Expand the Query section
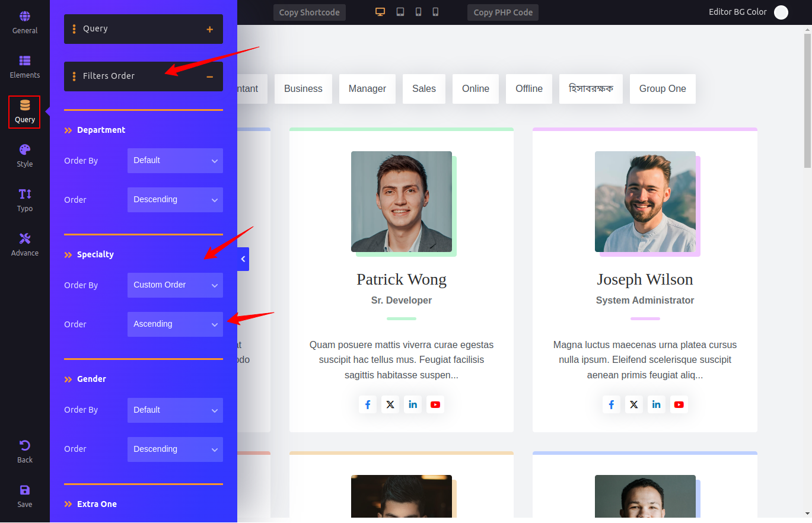Screen dimensions: 812x523 pyautogui.click(x=209, y=29)
